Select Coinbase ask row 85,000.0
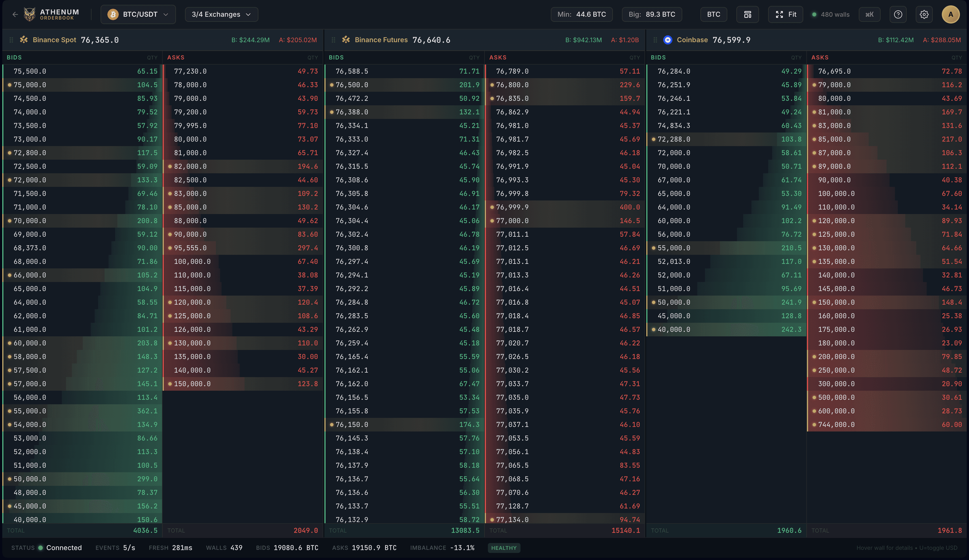Screen dimensions: 969x560 click(x=887, y=139)
